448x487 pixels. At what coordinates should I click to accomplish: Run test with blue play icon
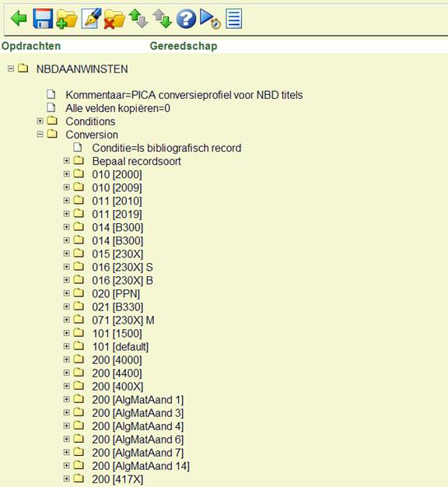pyautogui.click(x=210, y=19)
